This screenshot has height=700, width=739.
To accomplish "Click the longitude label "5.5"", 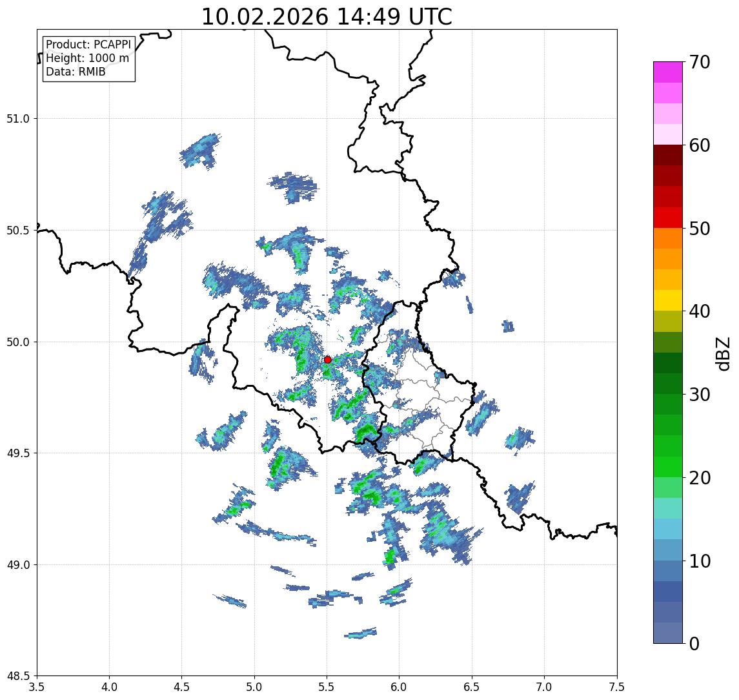I will [327, 687].
